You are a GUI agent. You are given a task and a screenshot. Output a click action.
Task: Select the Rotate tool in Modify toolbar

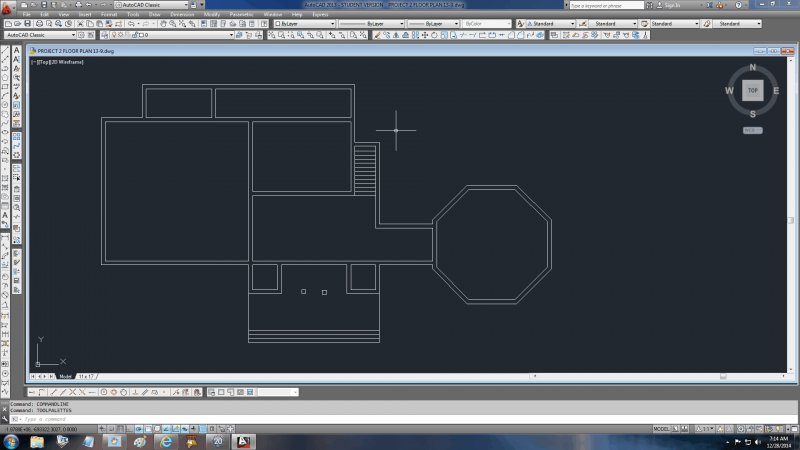coord(434,35)
